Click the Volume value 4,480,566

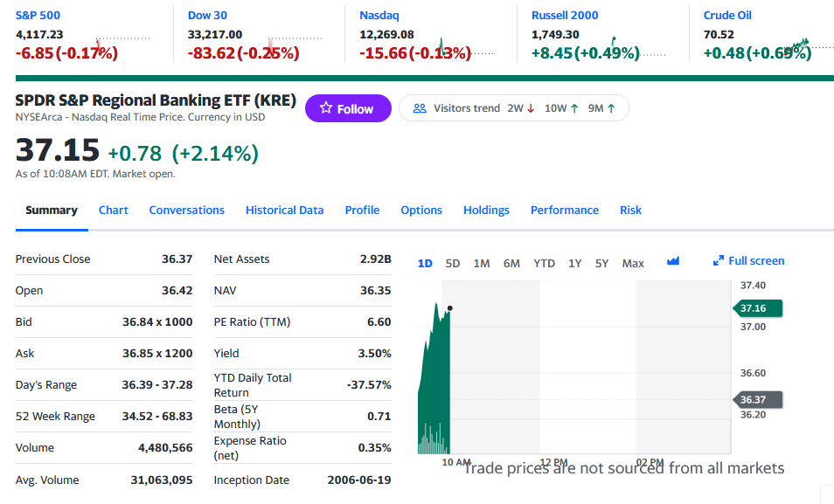click(165, 447)
